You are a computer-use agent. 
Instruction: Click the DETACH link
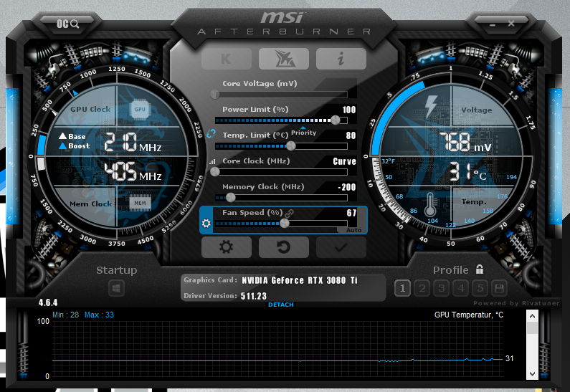[x=280, y=305]
